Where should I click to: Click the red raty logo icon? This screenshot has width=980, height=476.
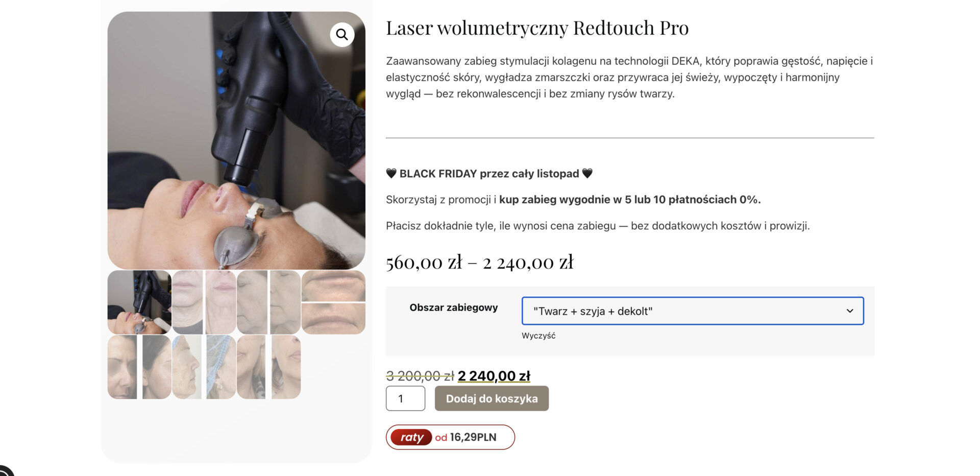411,437
